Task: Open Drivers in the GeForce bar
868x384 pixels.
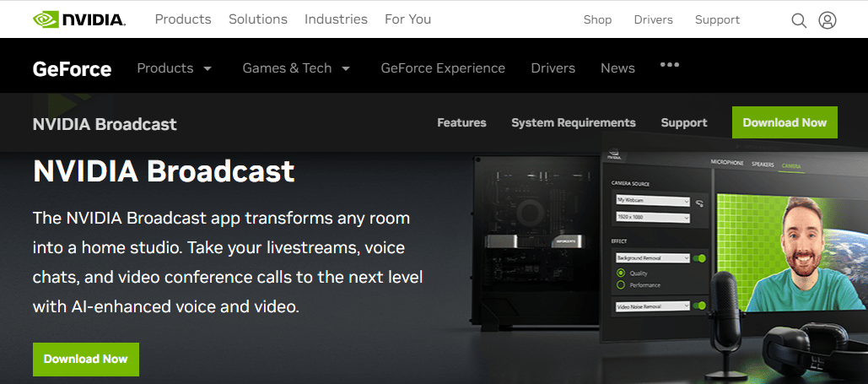Action: pyautogui.click(x=553, y=68)
